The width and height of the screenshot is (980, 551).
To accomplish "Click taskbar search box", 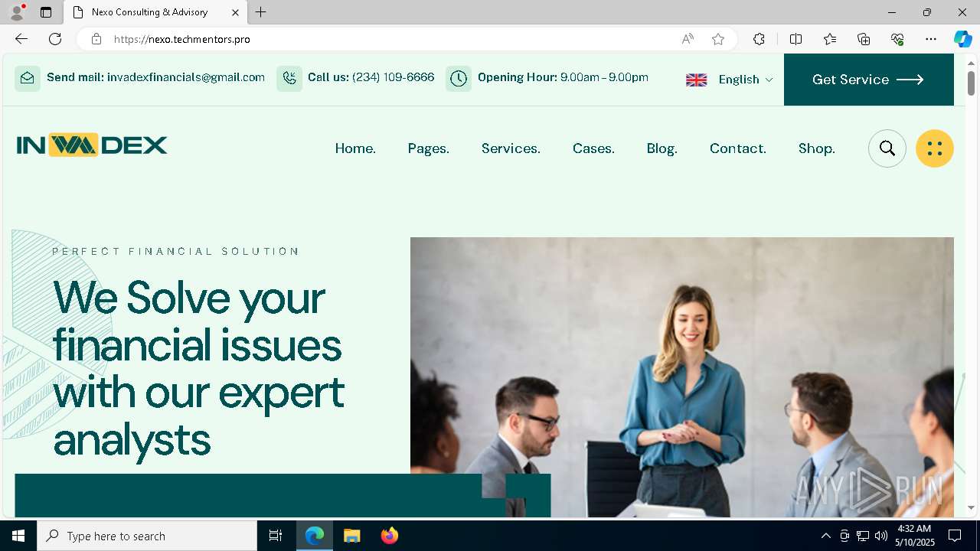I will click(x=147, y=536).
